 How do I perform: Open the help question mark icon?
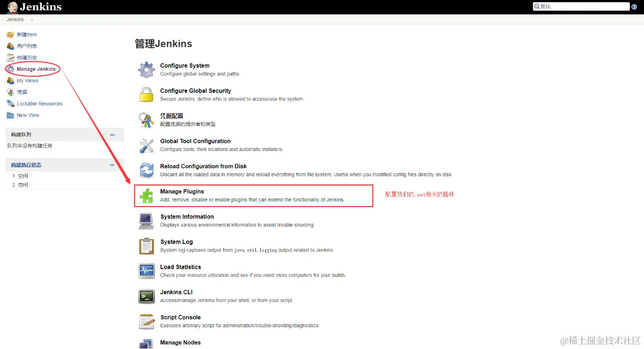point(634,7)
